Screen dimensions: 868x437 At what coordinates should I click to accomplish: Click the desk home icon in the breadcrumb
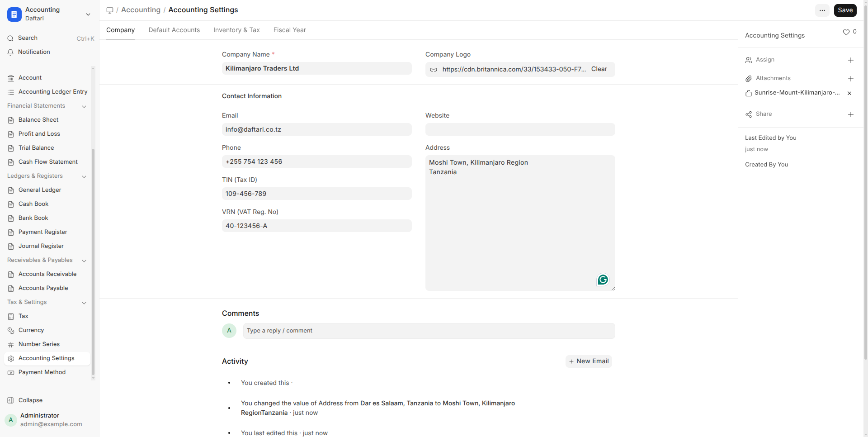pos(110,10)
